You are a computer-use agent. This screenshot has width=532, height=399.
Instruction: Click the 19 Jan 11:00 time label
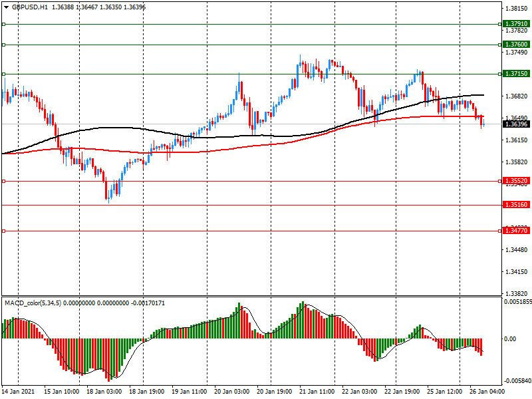tap(190, 391)
